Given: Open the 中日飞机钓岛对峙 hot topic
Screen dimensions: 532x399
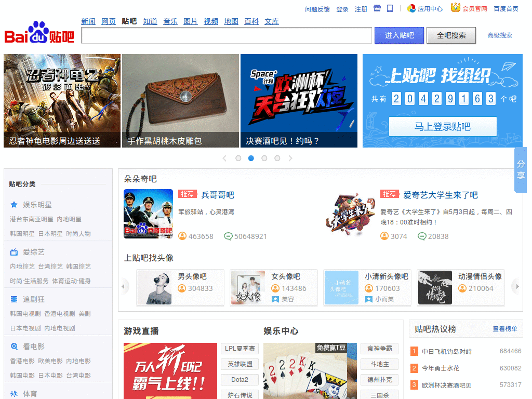Looking at the screenshot, I should (447, 352).
